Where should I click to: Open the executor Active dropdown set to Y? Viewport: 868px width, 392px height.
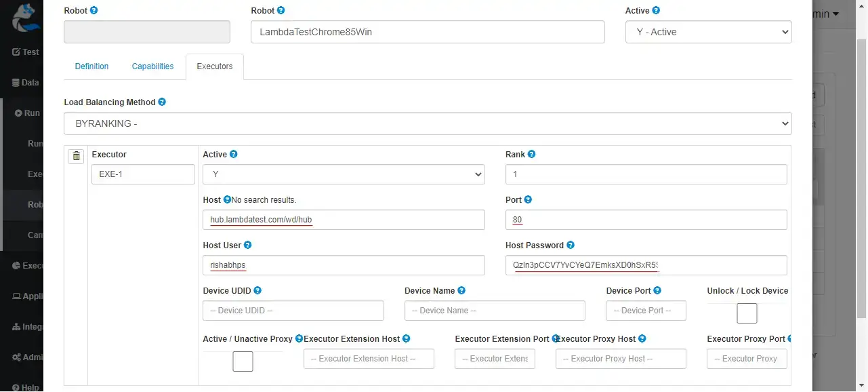343,174
